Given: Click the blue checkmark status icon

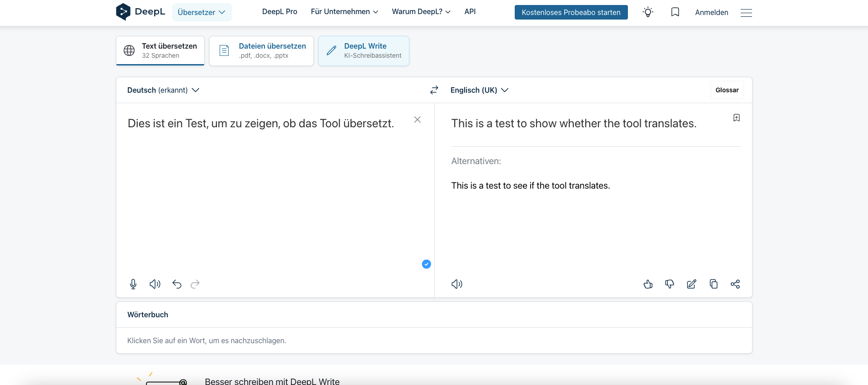Looking at the screenshot, I should (x=426, y=264).
